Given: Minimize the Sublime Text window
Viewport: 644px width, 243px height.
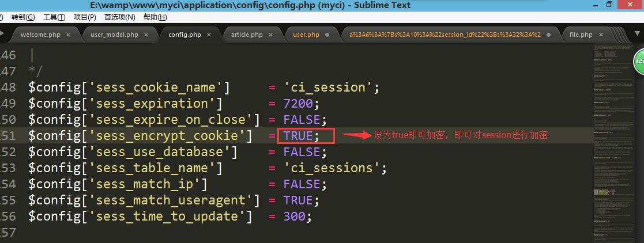Looking at the screenshot, I should pos(595,5).
